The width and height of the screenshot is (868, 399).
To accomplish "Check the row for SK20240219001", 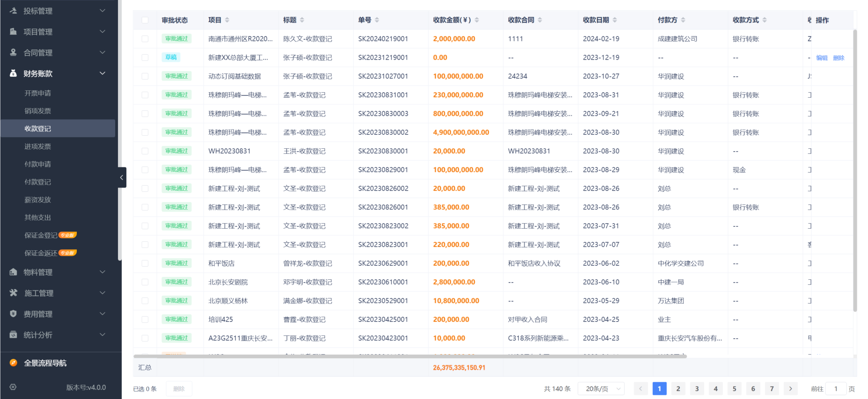I will click(145, 39).
